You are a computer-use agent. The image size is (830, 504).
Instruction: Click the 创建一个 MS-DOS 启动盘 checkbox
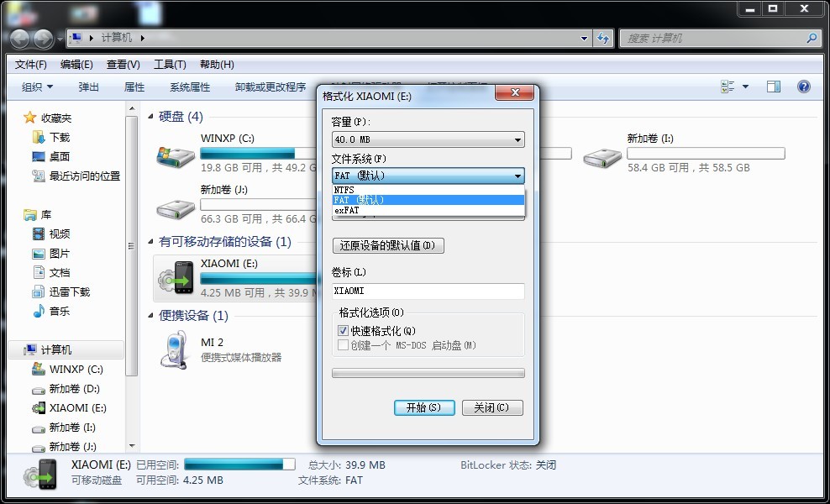tap(343, 345)
